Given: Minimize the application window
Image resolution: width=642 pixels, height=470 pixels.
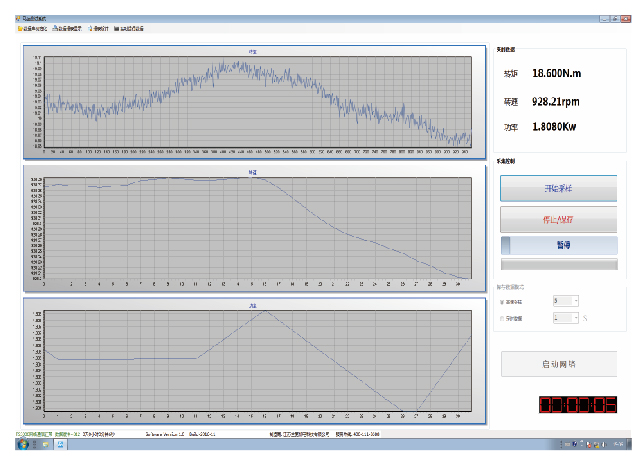Looking at the screenshot, I should point(604,19).
